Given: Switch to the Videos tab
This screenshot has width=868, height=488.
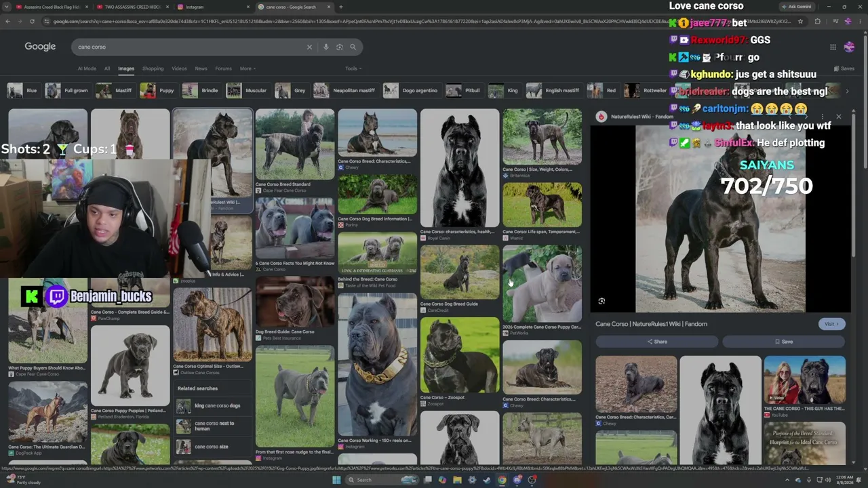Looking at the screenshot, I should (179, 68).
